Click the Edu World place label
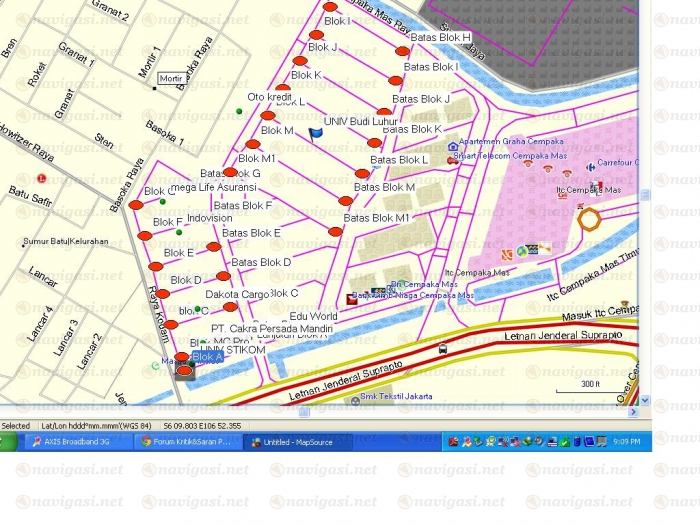700x525 pixels. tap(313, 316)
